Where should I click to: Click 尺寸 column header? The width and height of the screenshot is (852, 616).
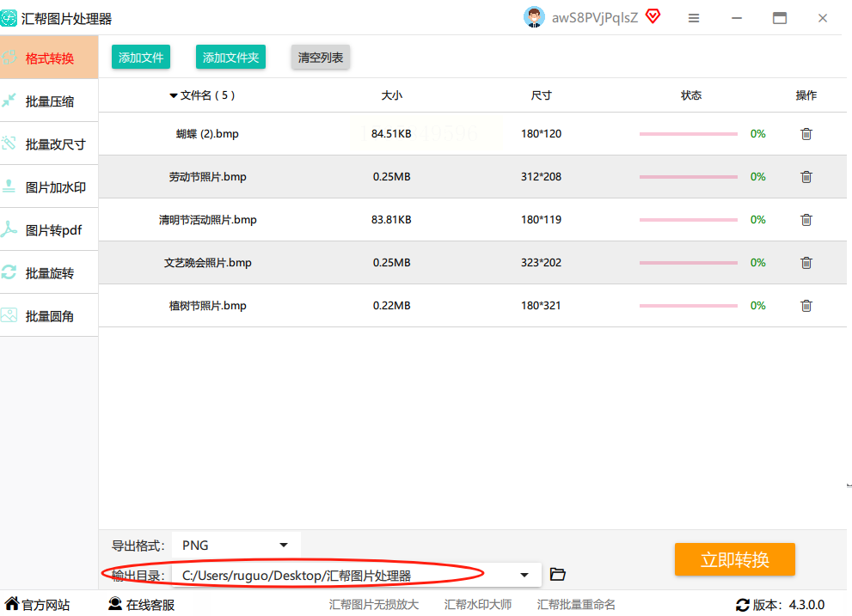pos(541,95)
